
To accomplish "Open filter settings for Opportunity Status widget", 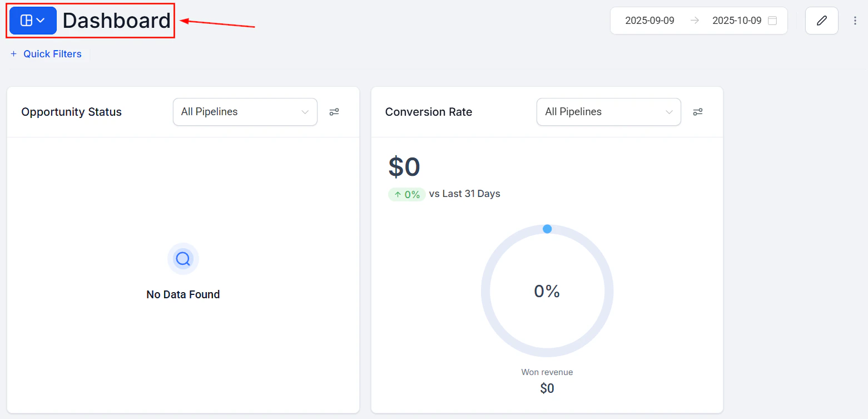I will point(334,112).
